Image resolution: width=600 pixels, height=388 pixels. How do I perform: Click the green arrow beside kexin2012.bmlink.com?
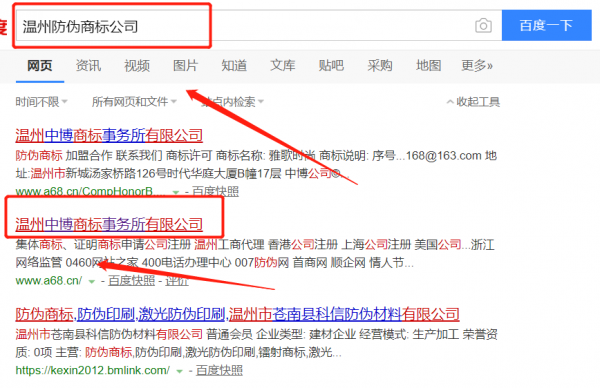pos(179,371)
